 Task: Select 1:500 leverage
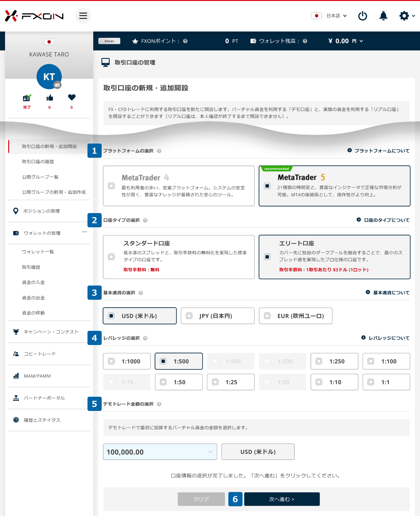pyautogui.click(x=179, y=361)
